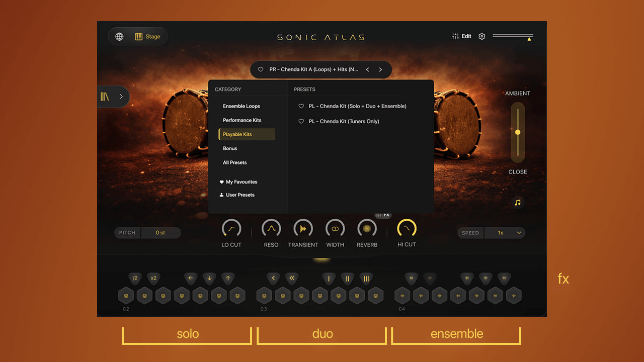The width and height of the screenshot is (644, 362).
Task: Click the double chevron duo key
Action: click(x=292, y=278)
